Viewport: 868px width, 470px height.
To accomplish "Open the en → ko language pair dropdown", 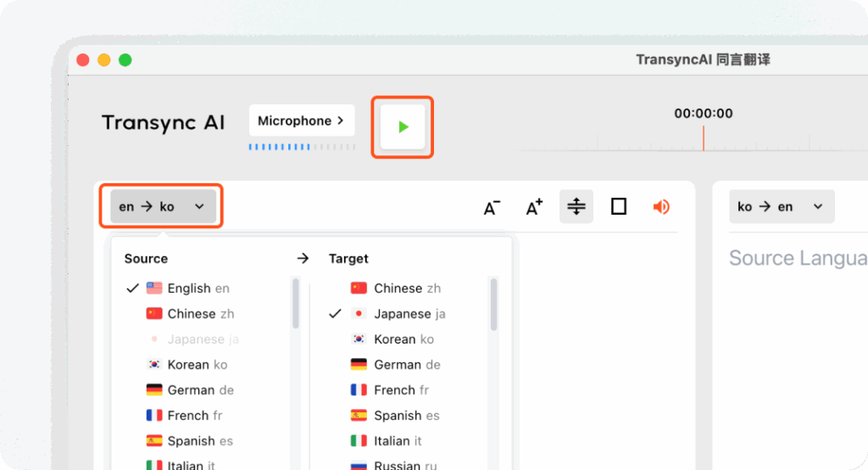I will click(x=163, y=207).
